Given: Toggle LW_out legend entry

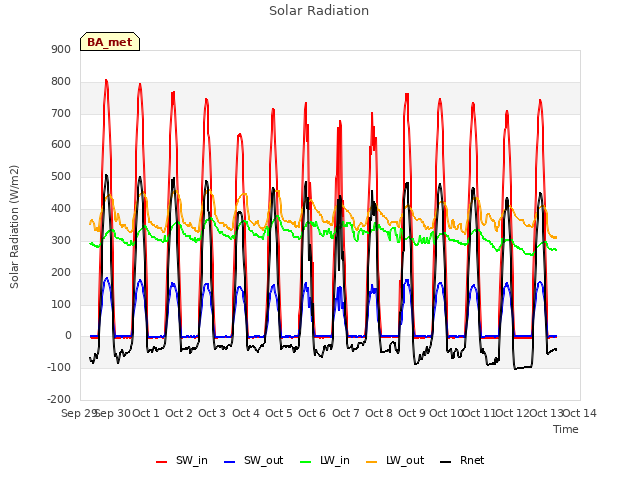Looking at the screenshot, I should tap(395, 460).
